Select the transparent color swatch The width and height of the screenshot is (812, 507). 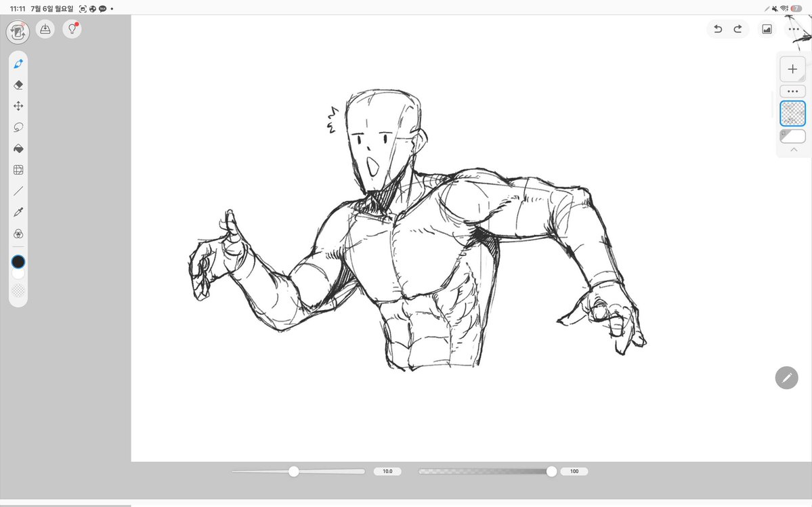pos(18,291)
